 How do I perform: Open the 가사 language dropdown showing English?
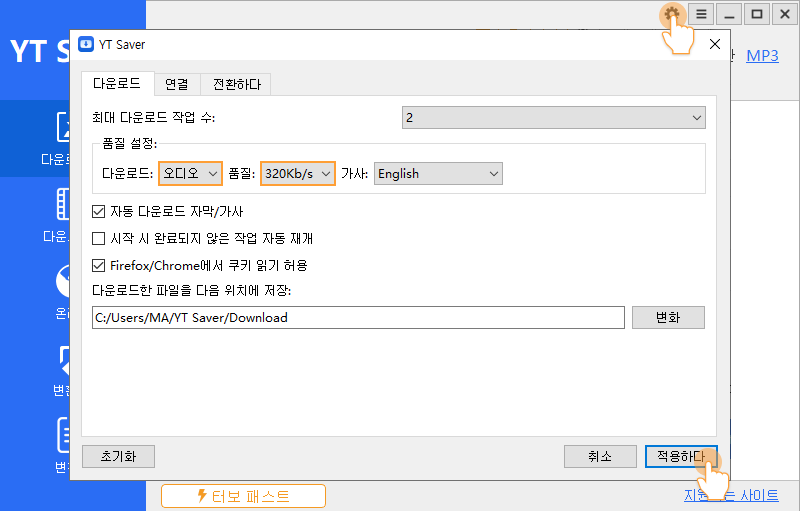tap(438, 173)
